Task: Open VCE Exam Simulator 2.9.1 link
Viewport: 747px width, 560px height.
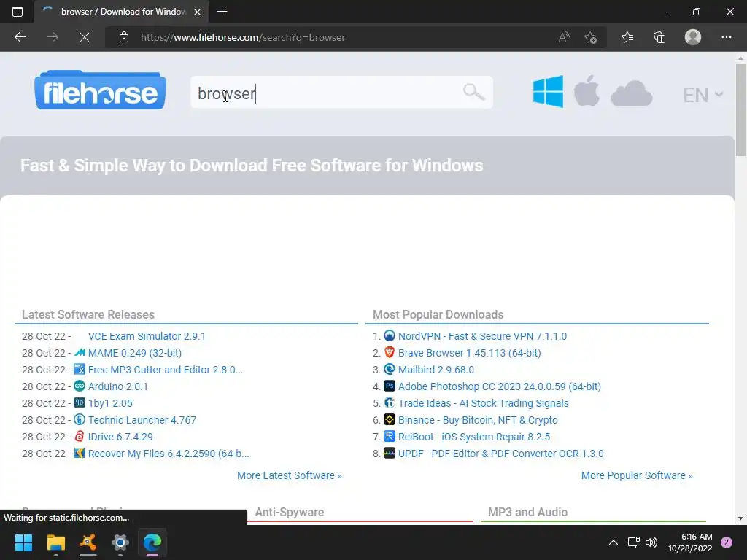Action: point(147,336)
